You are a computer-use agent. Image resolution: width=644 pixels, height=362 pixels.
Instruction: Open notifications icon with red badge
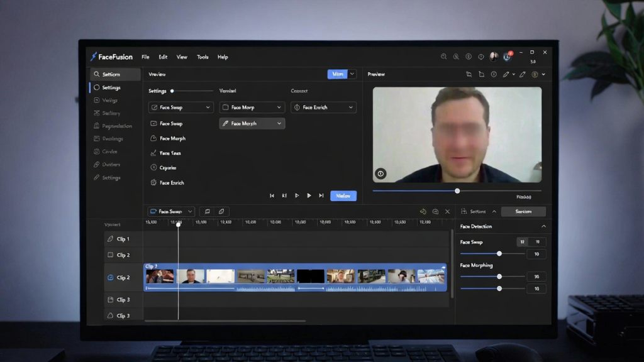click(x=508, y=57)
